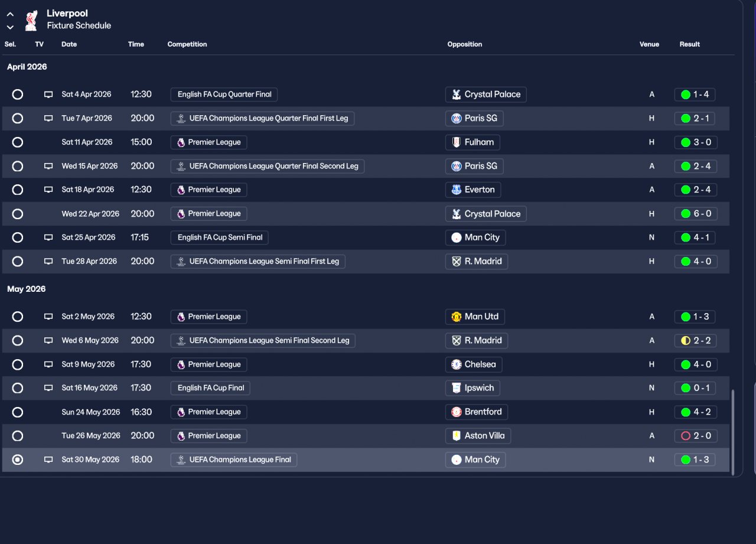Click the "May 2026" month heading
Screen dimensions: 756x544
click(27, 289)
